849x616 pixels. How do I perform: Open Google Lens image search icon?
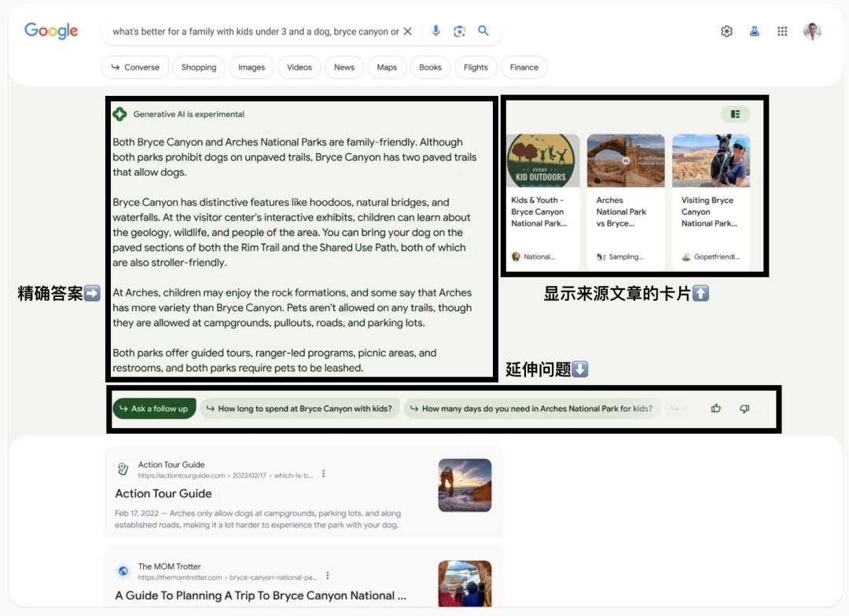click(459, 31)
